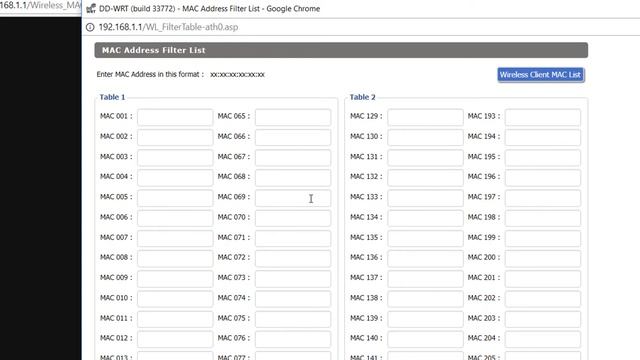Focus the MAC 011 input field
The width and height of the screenshot is (640, 360).
click(175, 319)
